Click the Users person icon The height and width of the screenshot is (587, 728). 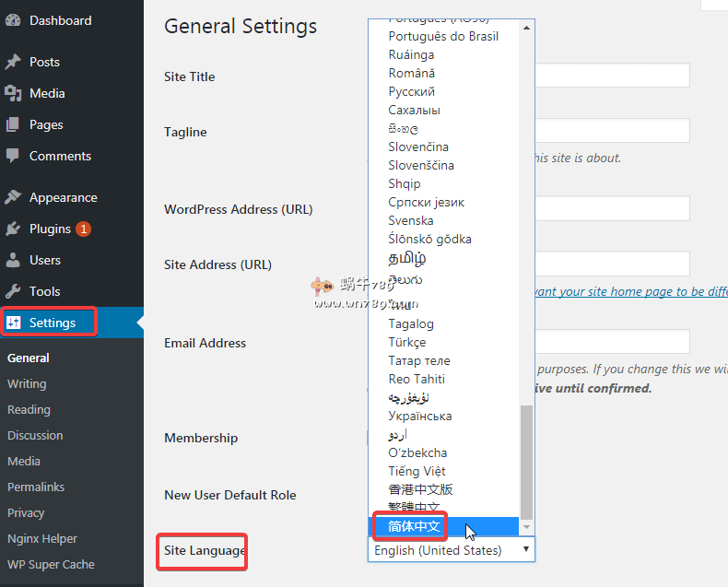tap(14, 260)
